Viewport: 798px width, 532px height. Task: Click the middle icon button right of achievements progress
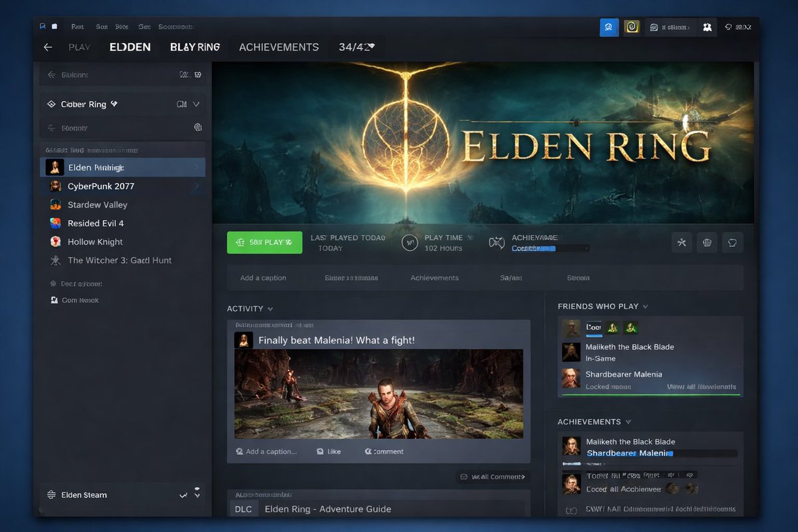tap(706, 242)
